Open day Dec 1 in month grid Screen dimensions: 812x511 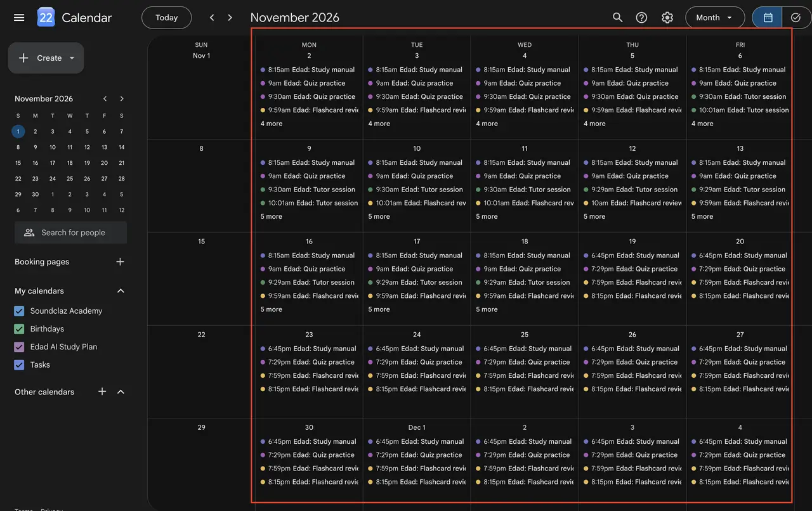tap(417, 427)
